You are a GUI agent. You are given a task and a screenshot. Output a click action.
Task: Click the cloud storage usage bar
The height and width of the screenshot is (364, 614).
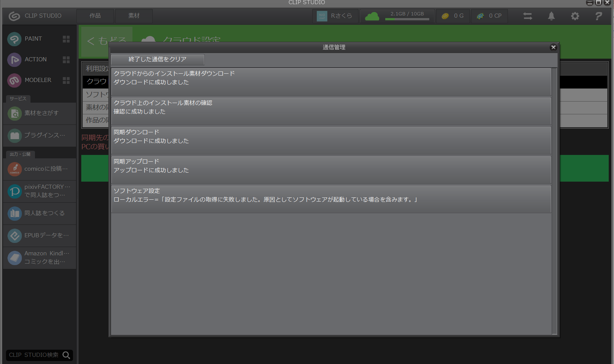pyautogui.click(x=407, y=19)
